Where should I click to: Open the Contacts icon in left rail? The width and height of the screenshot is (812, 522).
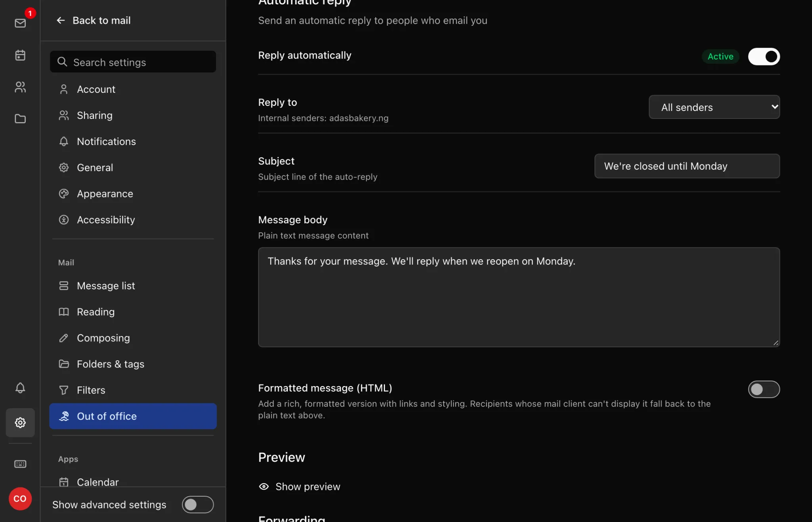[x=20, y=87]
